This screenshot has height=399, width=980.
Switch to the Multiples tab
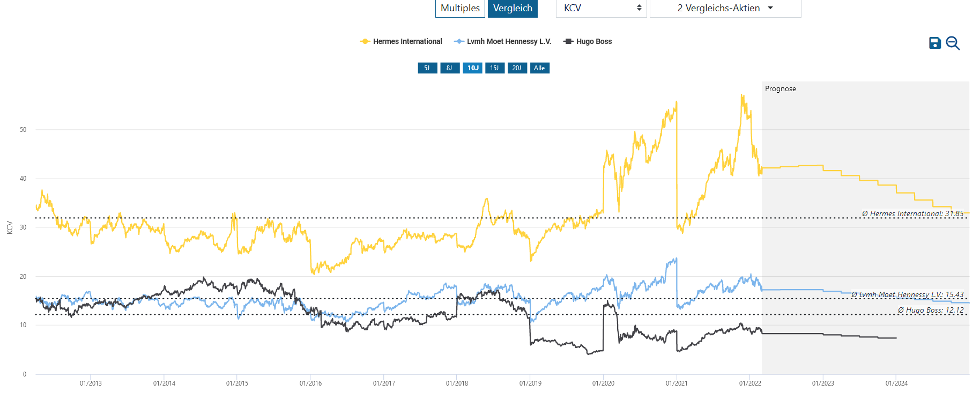tap(460, 8)
